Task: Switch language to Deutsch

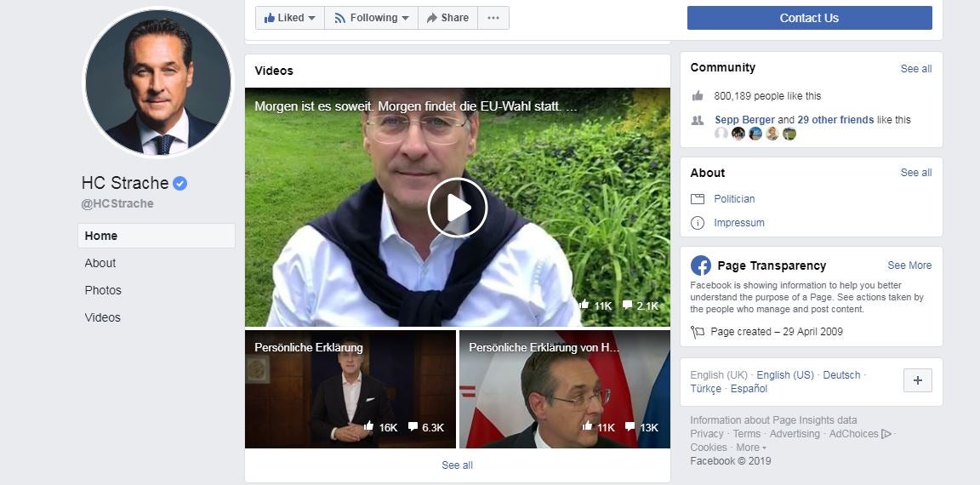Action: click(x=841, y=375)
